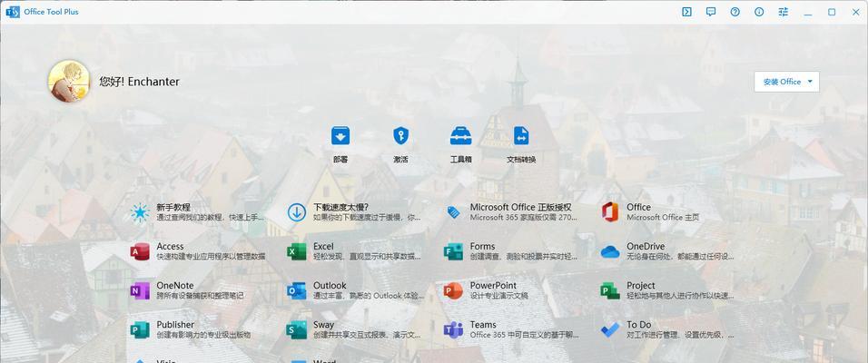Open the feedback chat icon

711,12
